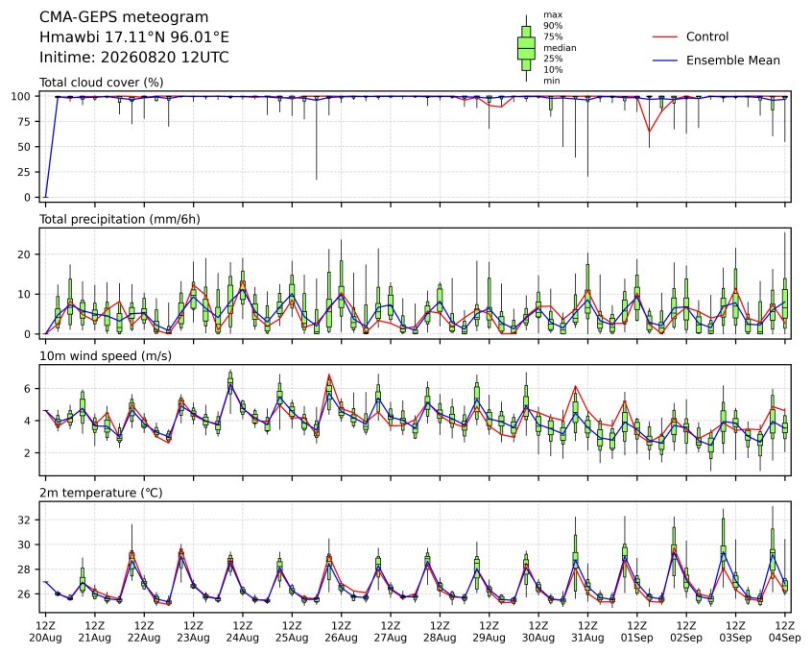The width and height of the screenshot is (812, 654).
Task: Click the '2m temperature (°C)' panel title
Action: click(x=101, y=493)
